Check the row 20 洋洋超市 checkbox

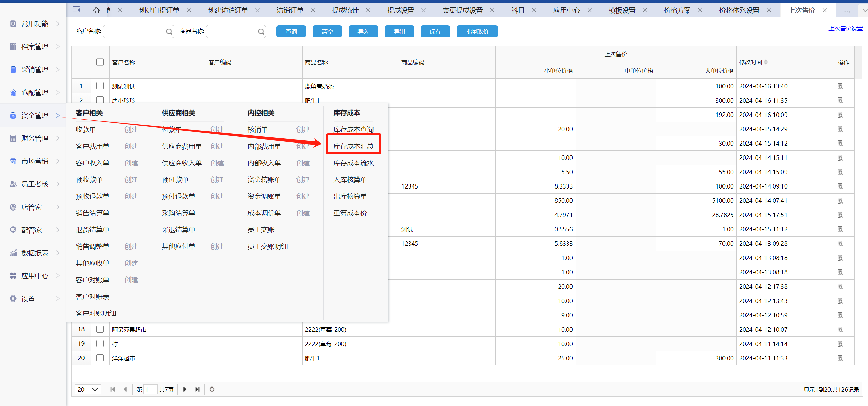click(x=100, y=358)
